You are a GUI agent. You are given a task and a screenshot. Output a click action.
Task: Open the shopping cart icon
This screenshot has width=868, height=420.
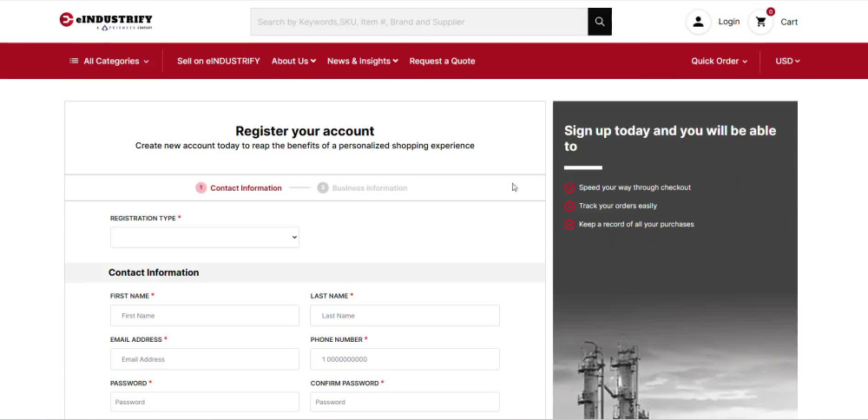pos(760,23)
